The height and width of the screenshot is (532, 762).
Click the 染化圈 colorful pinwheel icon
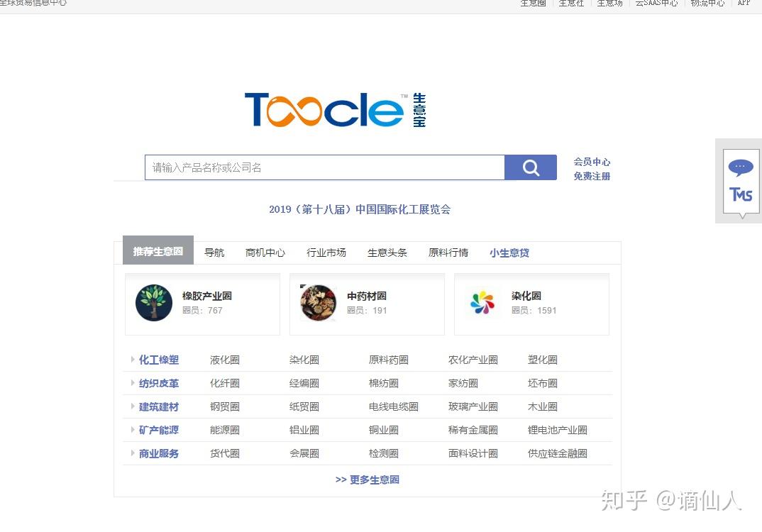[x=482, y=303]
